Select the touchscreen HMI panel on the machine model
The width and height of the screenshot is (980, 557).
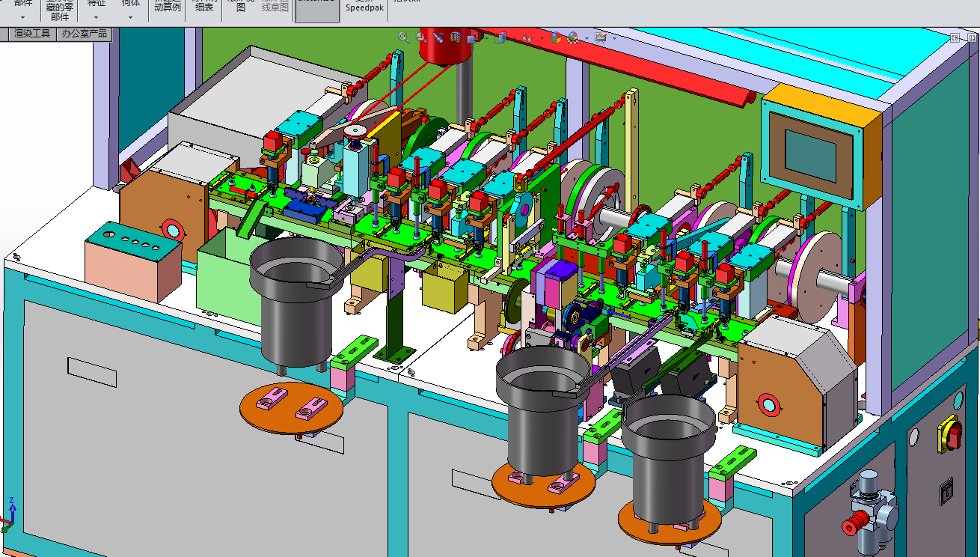810,154
